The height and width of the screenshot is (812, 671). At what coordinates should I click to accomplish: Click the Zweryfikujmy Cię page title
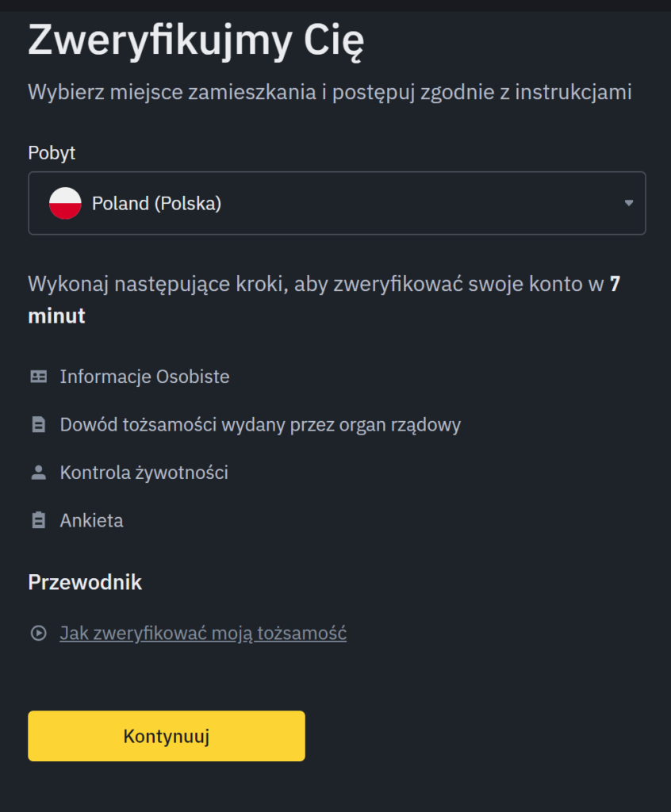196,41
